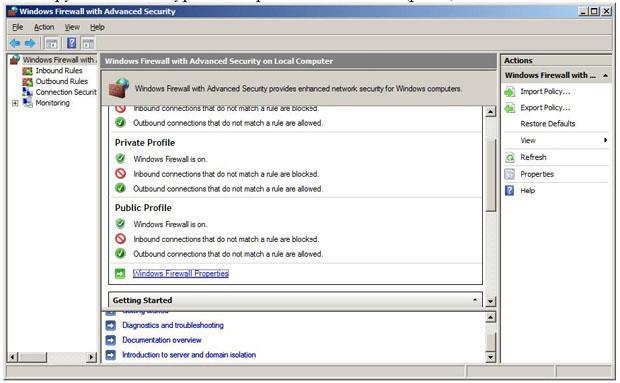Open Introduction to server and domain isolation
The height and width of the screenshot is (383, 620).
click(189, 355)
